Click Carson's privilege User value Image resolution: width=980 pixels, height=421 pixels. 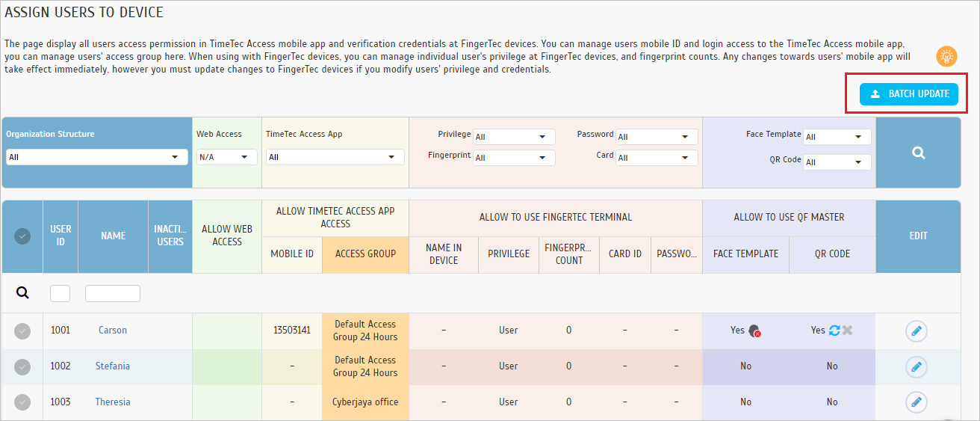pos(509,331)
